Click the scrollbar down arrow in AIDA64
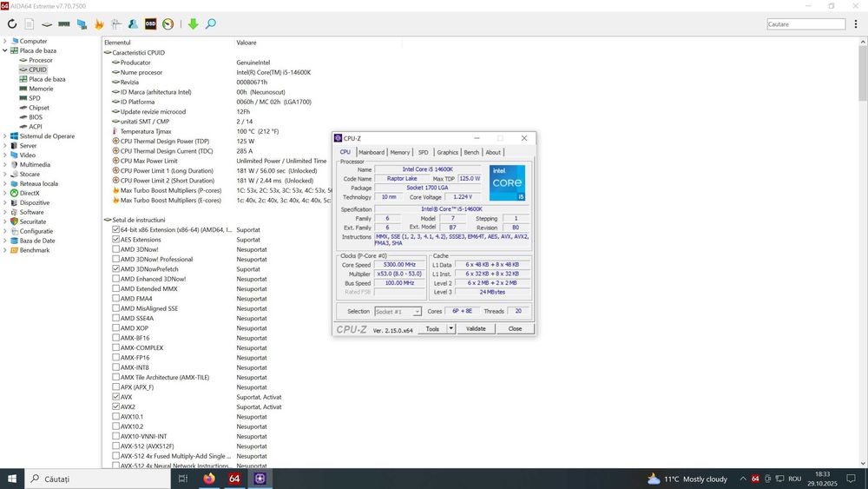Image resolution: width=868 pixels, height=489 pixels. tap(863, 464)
